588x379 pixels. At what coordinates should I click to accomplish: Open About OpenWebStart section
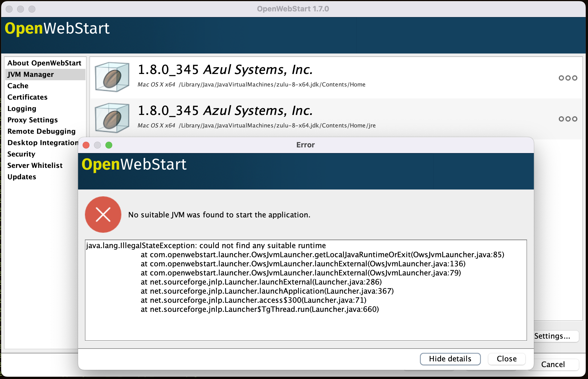45,63
